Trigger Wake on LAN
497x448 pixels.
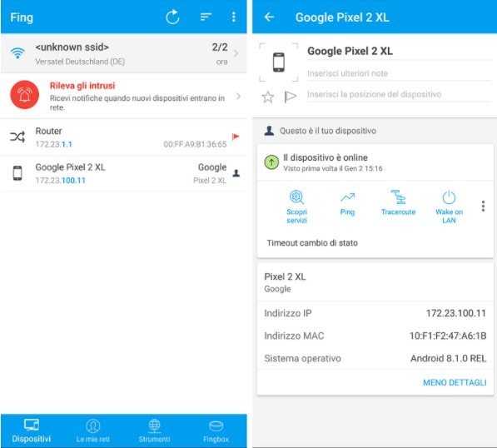pos(449,207)
